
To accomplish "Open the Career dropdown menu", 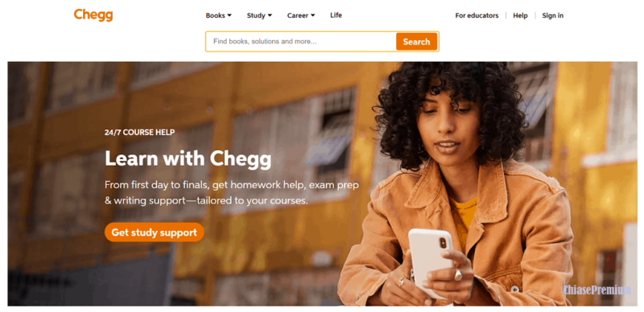I will [300, 15].
